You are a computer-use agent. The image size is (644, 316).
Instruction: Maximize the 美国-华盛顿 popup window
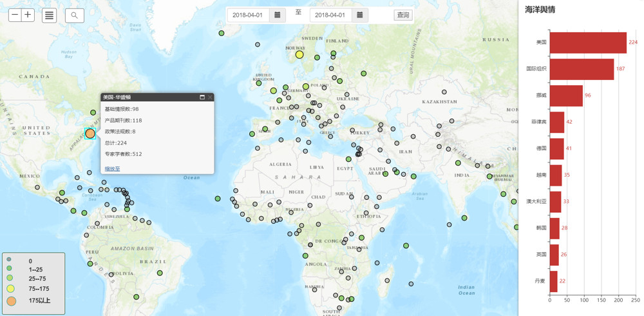click(202, 97)
